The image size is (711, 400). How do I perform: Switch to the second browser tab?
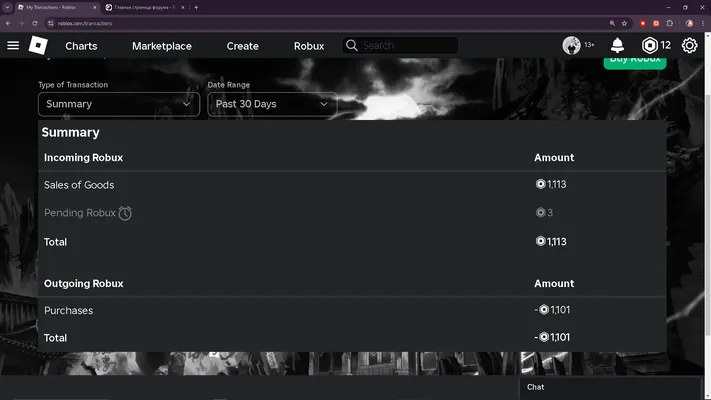tap(144, 7)
